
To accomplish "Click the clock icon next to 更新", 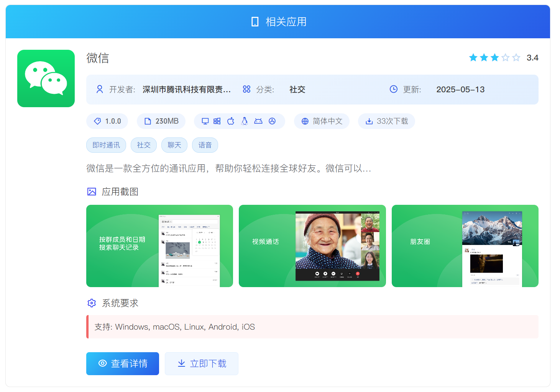I will pos(394,89).
